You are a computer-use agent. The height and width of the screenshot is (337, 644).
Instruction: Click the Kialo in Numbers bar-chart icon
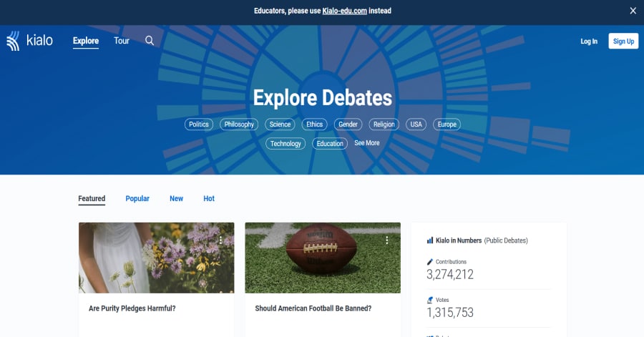430,240
